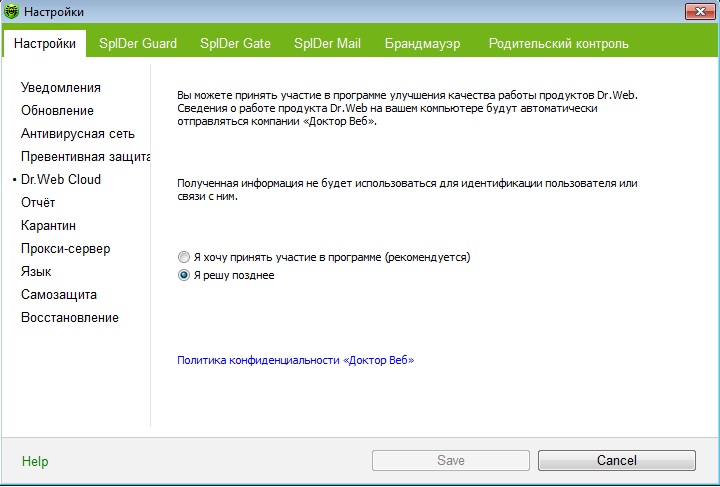Switch to the Настройки tab
The image size is (720, 487).
tap(45, 44)
